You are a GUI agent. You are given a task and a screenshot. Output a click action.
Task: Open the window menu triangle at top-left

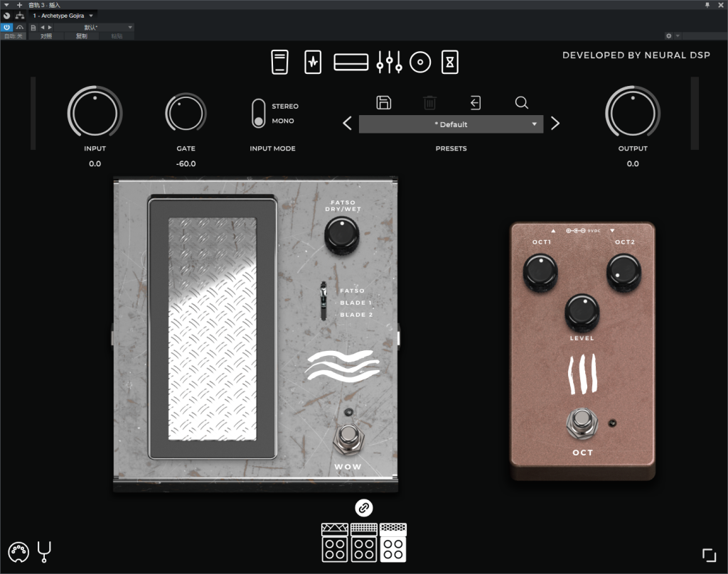(x=6, y=5)
